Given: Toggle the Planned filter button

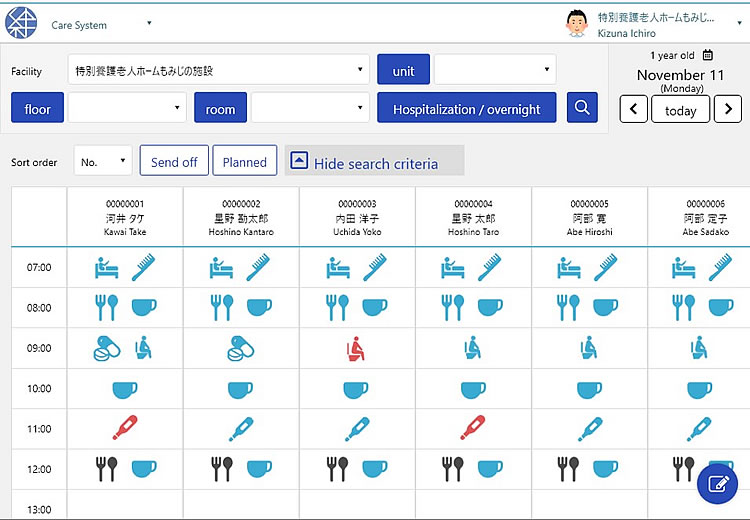Looking at the screenshot, I should coord(244,161).
